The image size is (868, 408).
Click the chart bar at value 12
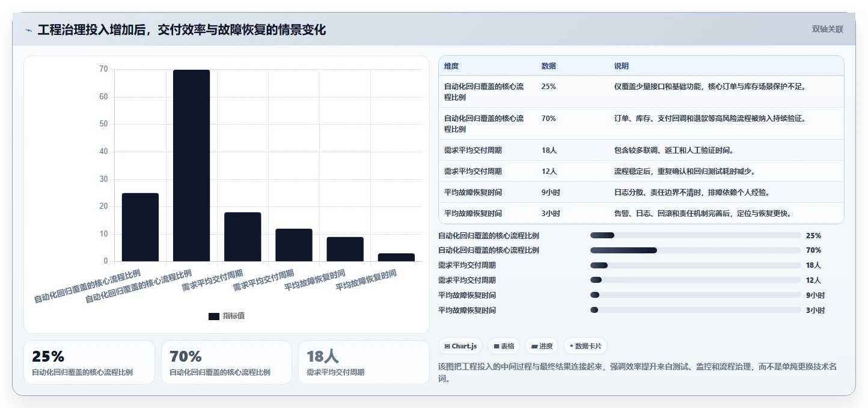(294, 245)
